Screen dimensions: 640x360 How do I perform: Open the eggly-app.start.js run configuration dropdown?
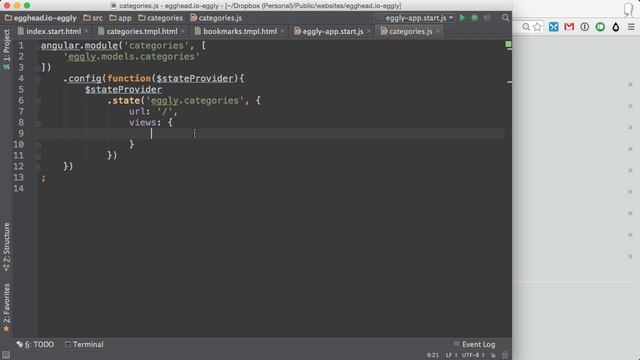tap(415, 18)
